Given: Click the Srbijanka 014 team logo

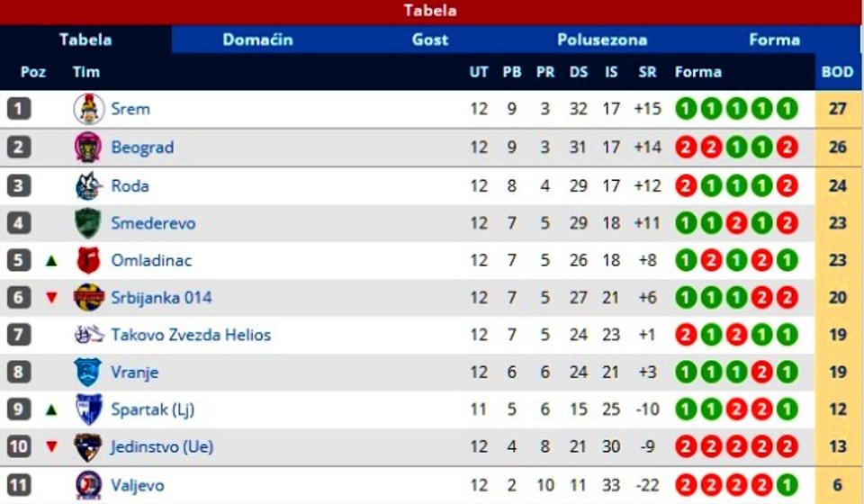Looking at the screenshot, I should coord(88,297).
